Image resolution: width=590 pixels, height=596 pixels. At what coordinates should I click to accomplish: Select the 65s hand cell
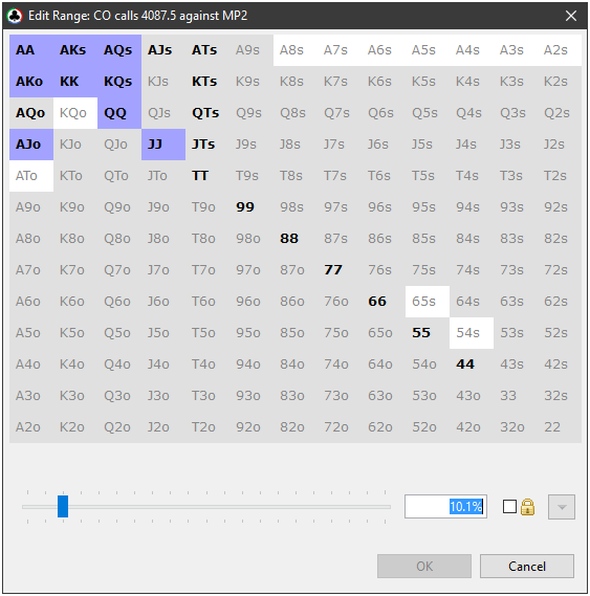pos(427,301)
